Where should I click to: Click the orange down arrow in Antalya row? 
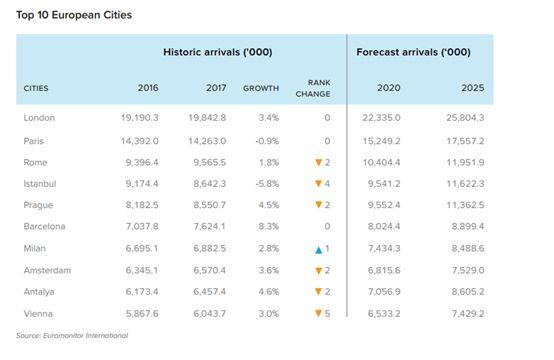click(318, 292)
